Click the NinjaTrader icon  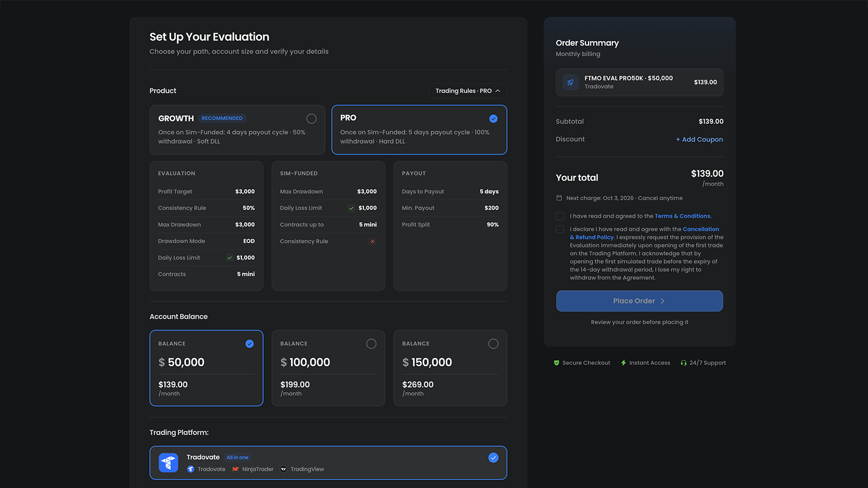[235, 469]
